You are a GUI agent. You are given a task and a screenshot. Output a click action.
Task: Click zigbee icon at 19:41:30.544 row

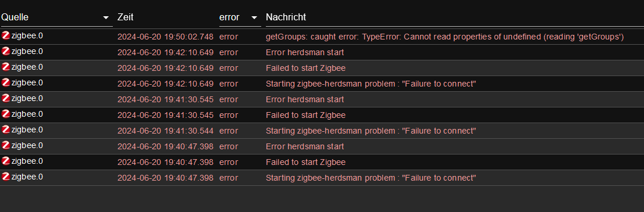tap(6, 130)
